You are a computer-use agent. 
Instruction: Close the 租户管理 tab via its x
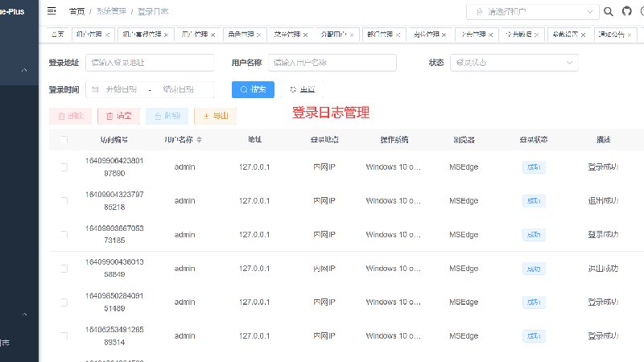(x=107, y=35)
